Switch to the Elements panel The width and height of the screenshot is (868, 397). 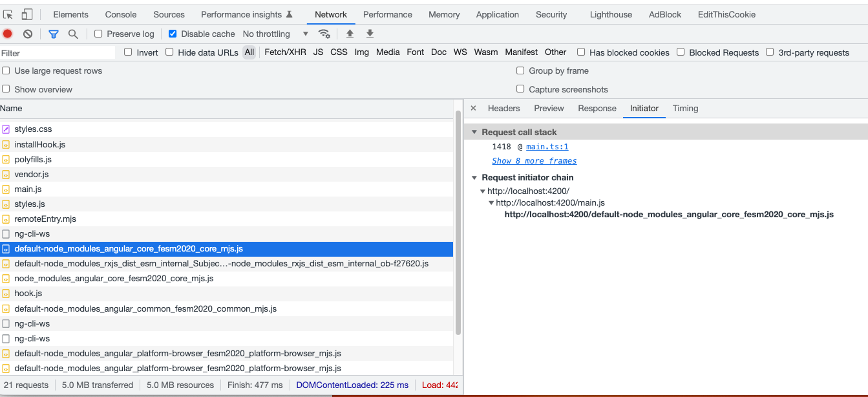(71, 14)
